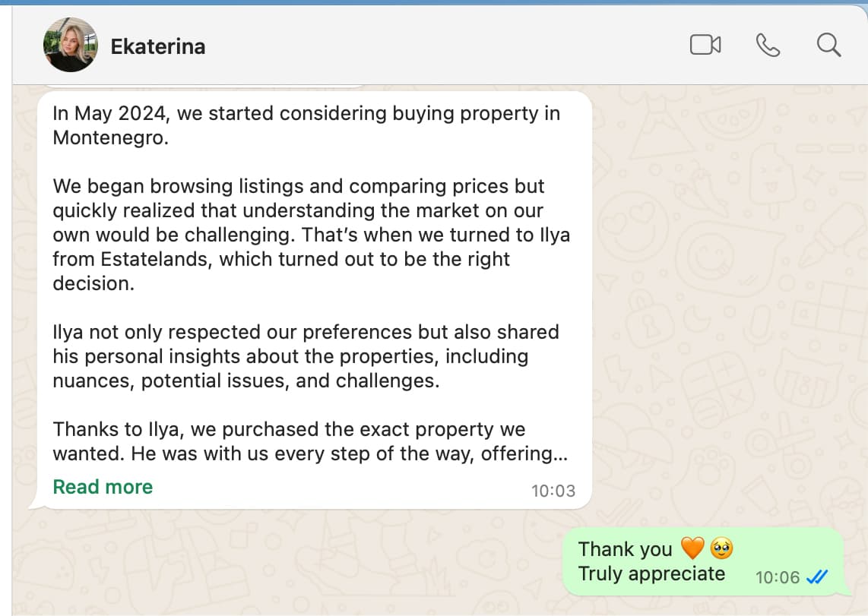
Task: Click the blue double check read receipt
Action: [x=817, y=577]
